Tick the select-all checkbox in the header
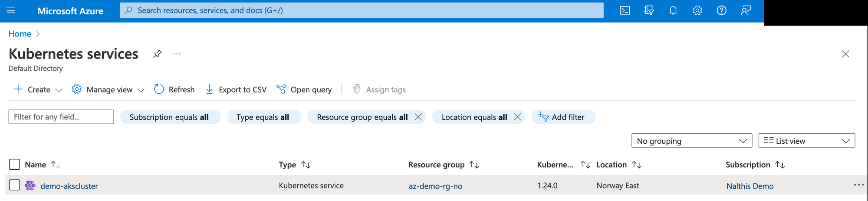 coord(14,164)
